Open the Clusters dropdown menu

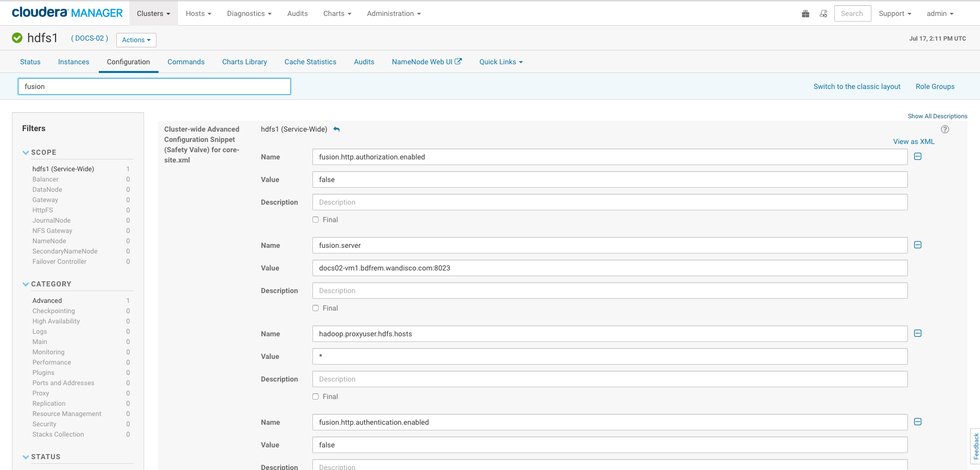153,13
